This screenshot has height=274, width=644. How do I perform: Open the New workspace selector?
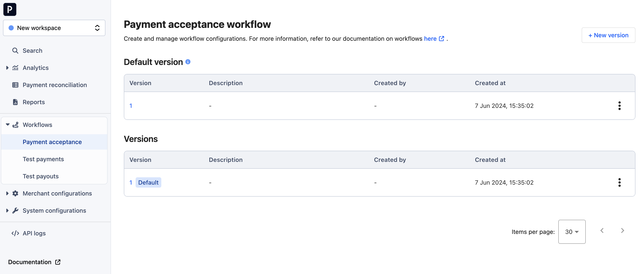[x=54, y=28]
